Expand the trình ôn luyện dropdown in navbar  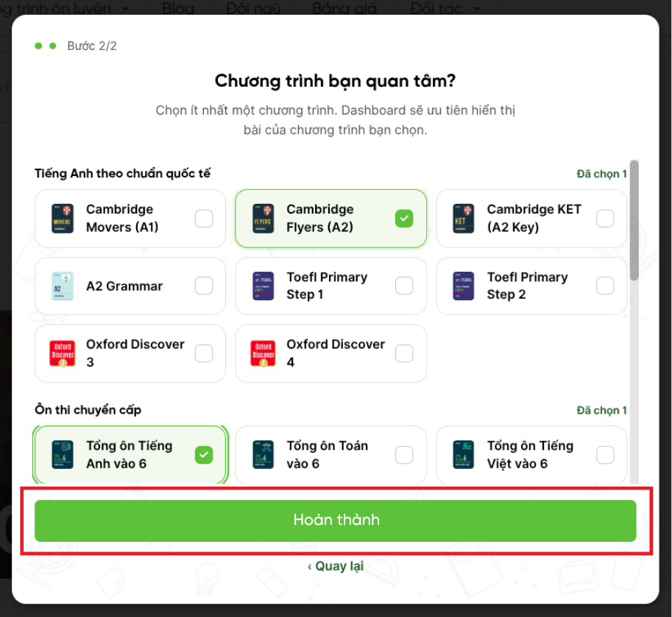[x=64, y=7]
